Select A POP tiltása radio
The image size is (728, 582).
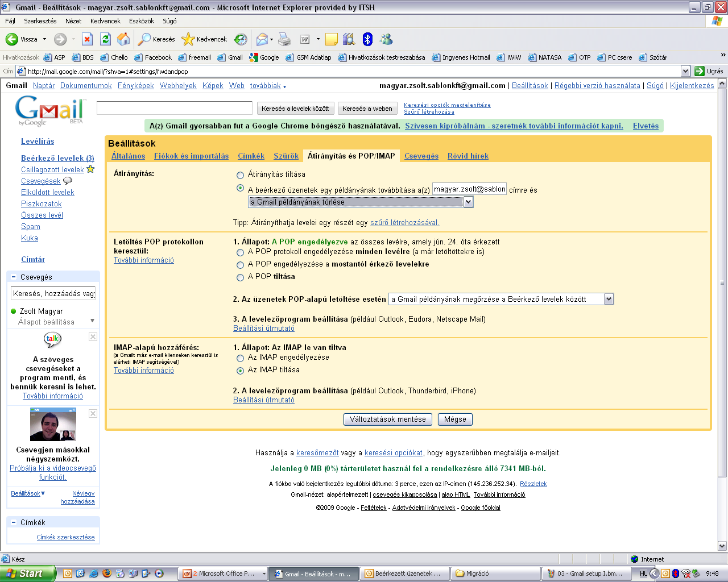click(240, 277)
